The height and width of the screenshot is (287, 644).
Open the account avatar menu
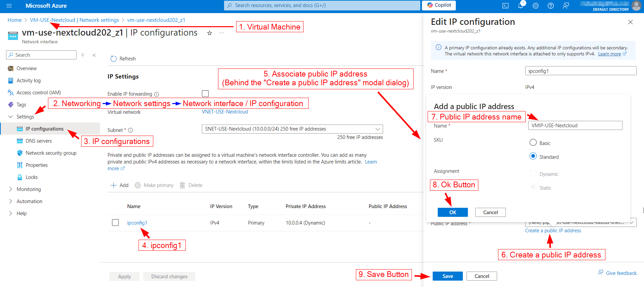[x=636, y=6]
